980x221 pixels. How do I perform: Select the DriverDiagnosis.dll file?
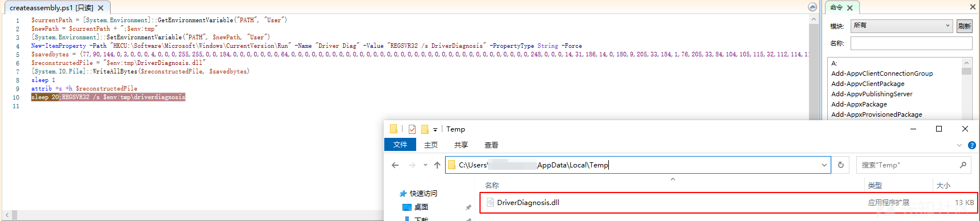729,203
